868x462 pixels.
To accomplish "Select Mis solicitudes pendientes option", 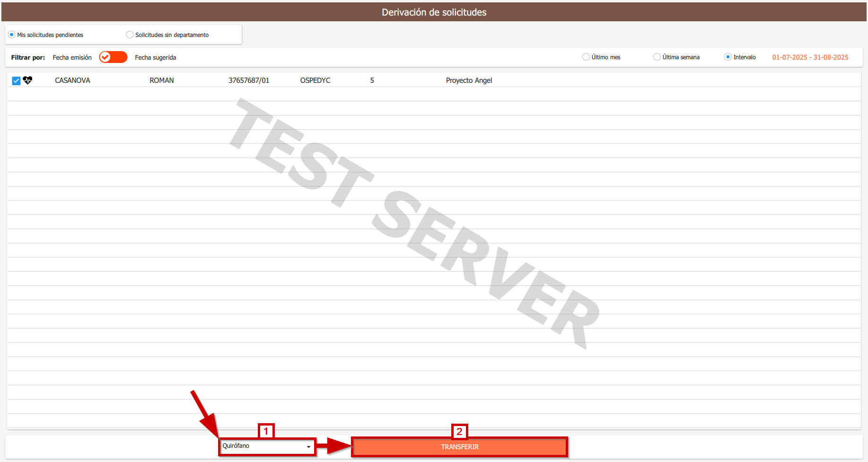I will (12, 35).
